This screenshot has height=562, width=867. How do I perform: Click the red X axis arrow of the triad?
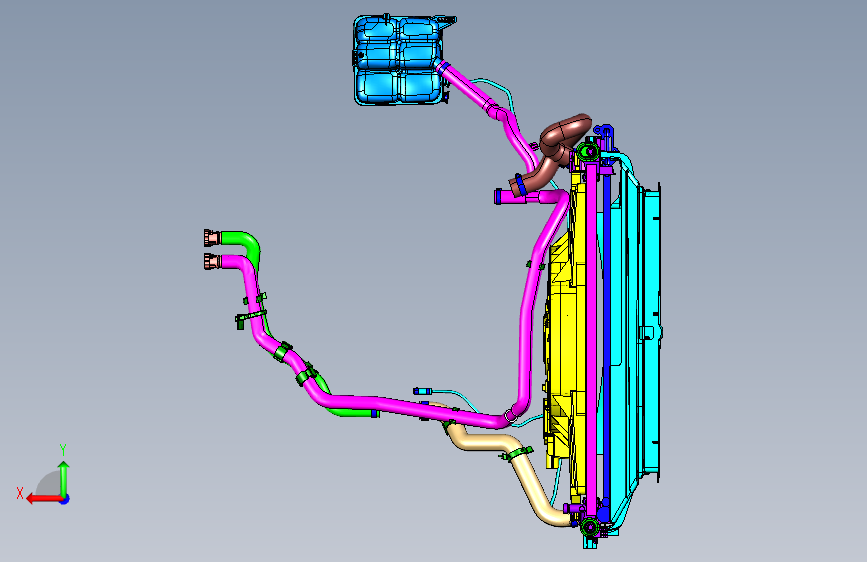(x=43, y=499)
